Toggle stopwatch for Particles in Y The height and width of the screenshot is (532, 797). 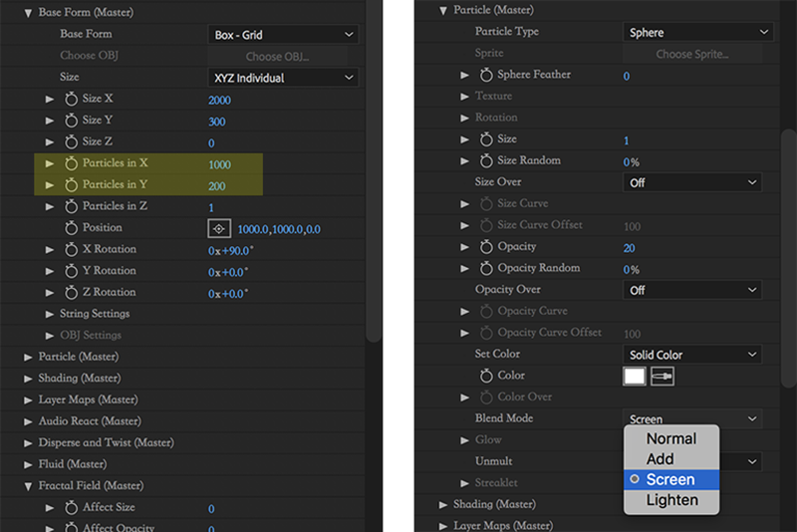[72, 185]
